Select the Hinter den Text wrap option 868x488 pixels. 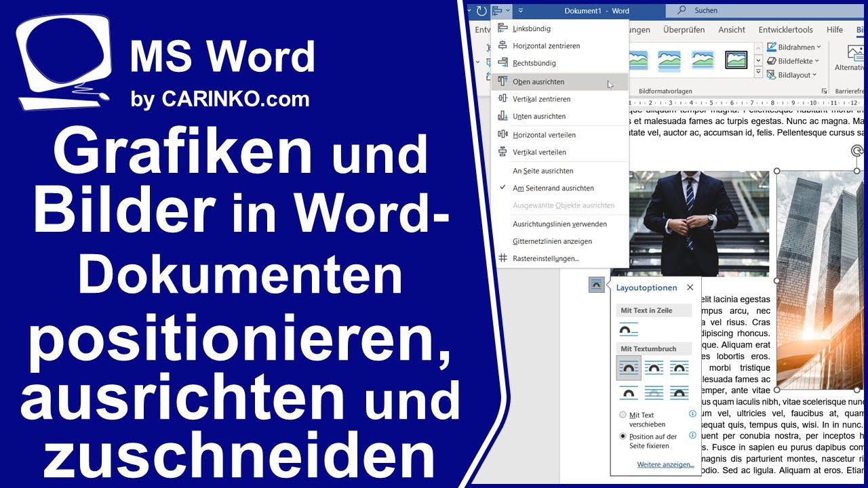pos(654,392)
